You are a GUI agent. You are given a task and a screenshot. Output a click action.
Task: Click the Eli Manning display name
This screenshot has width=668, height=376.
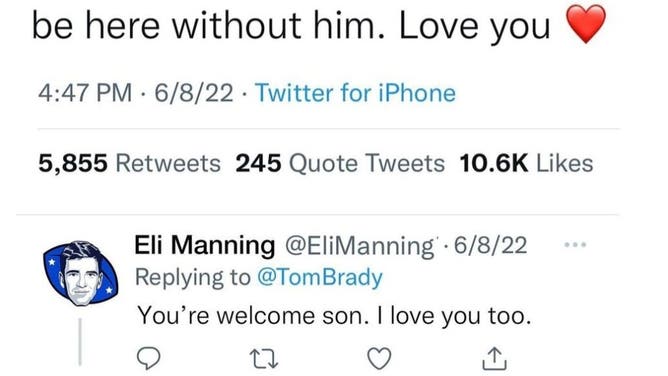[x=205, y=245]
